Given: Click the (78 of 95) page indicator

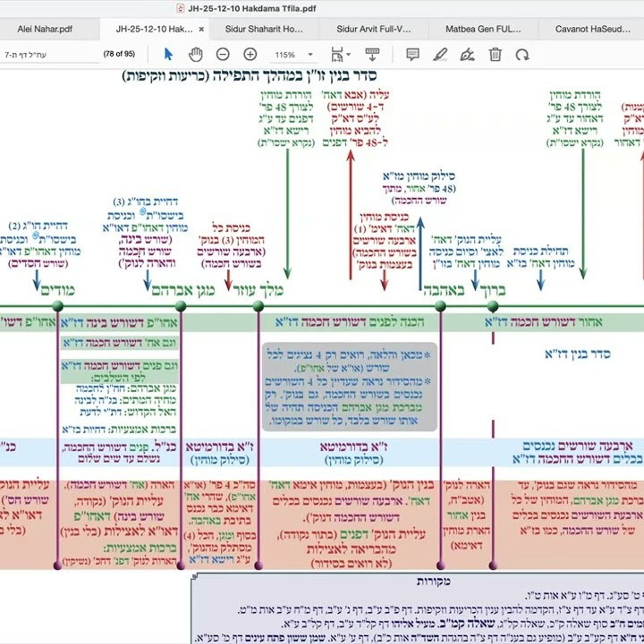Looking at the screenshot, I should coord(119,54).
